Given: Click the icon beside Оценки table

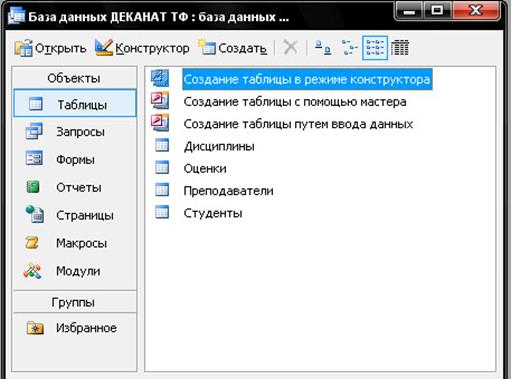Looking at the screenshot, I should (162, 168).
